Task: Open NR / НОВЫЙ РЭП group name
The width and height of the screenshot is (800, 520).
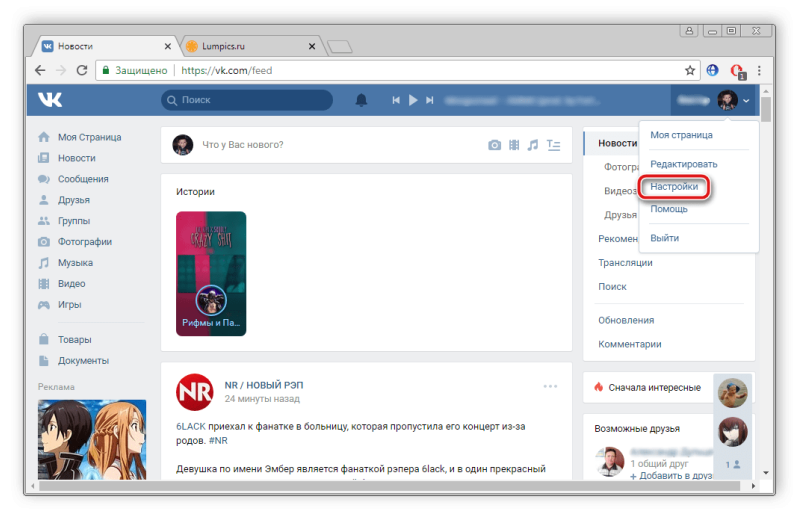Action: [x=264, y=385]
